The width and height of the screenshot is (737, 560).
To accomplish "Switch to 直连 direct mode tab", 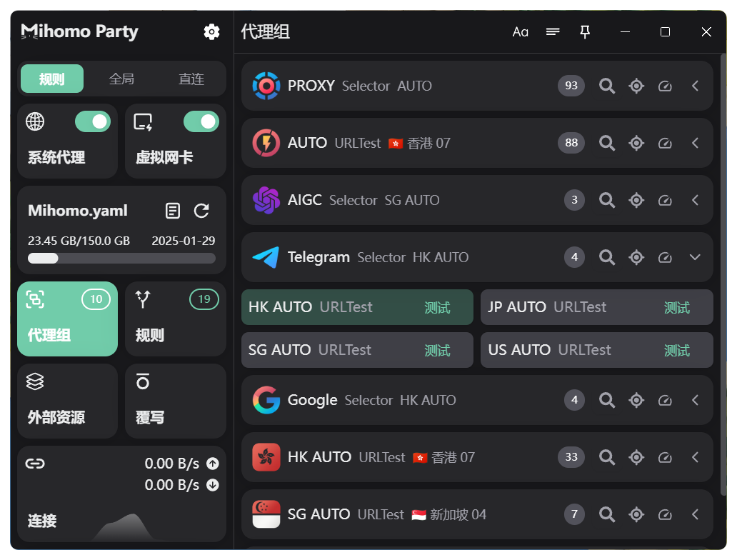I will point(191,79).
